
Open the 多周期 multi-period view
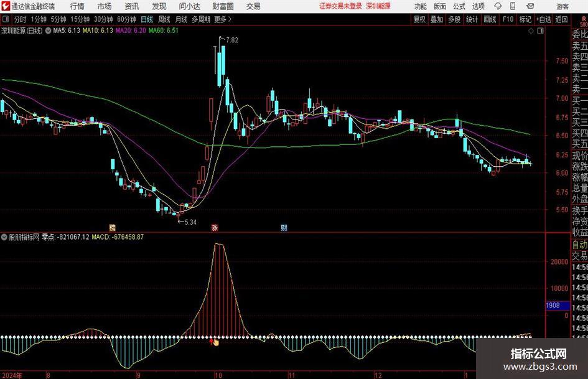pos(200,19)
